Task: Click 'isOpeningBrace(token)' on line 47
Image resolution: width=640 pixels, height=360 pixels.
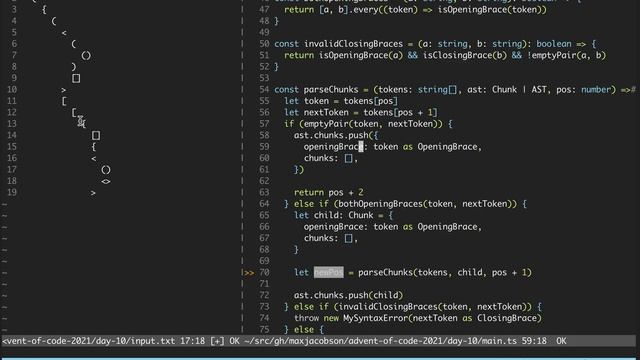Action: (x=490, y=10)
